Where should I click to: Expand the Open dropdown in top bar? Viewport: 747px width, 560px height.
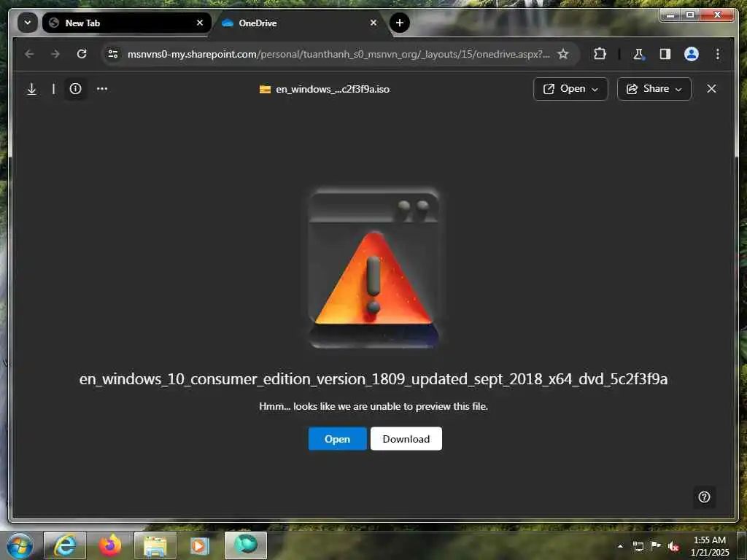[x=570, y=89]
